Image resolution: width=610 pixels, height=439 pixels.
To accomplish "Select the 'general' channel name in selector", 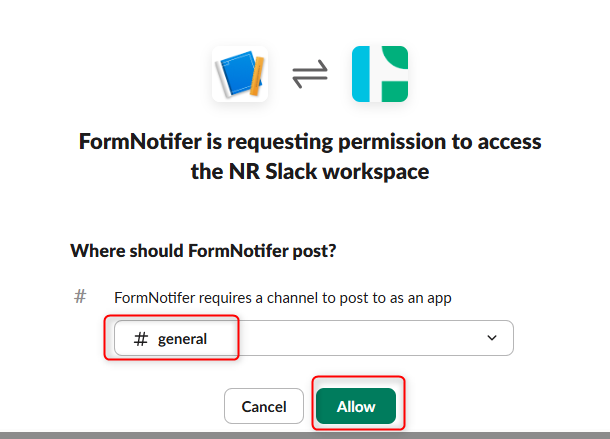I will click(x=182, y=339).
